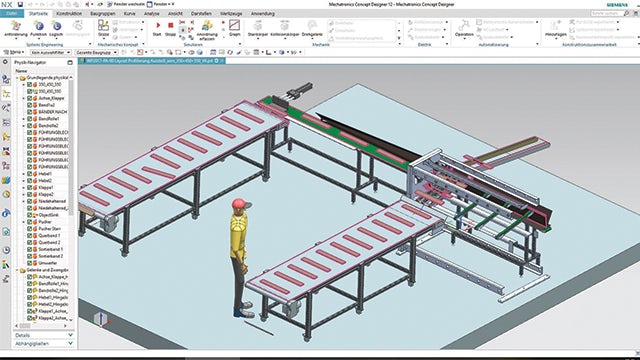The height and width of the screenshot is (360, 640).
Task: Switch to the Konstruktion tab
Action: pos(69,13)
